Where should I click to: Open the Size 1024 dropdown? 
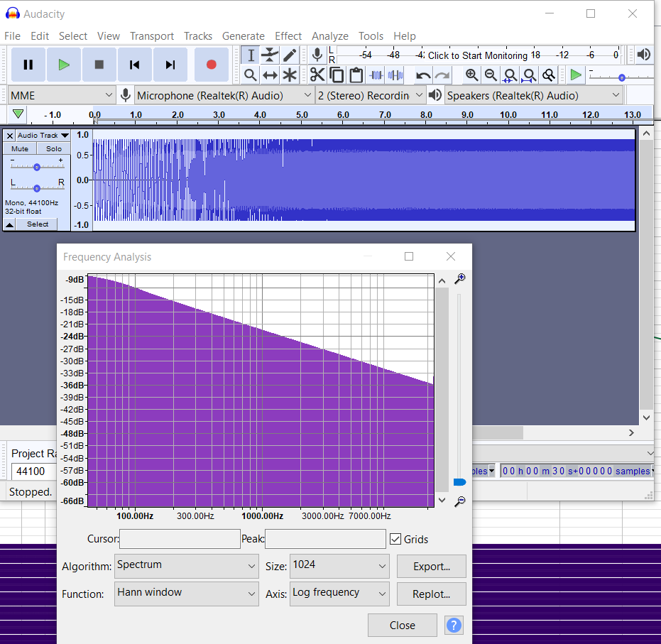339,566
